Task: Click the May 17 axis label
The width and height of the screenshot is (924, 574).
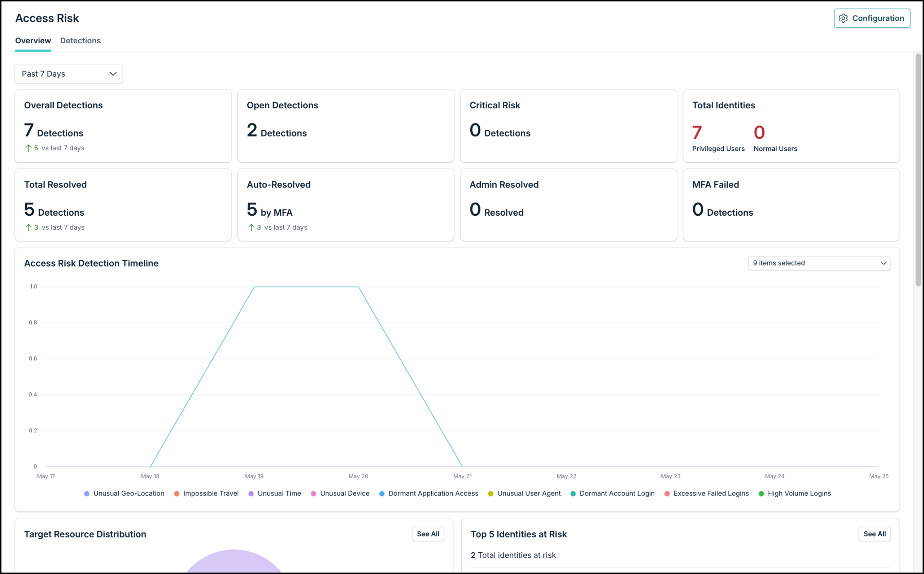Action: click(x=46, y=476)
